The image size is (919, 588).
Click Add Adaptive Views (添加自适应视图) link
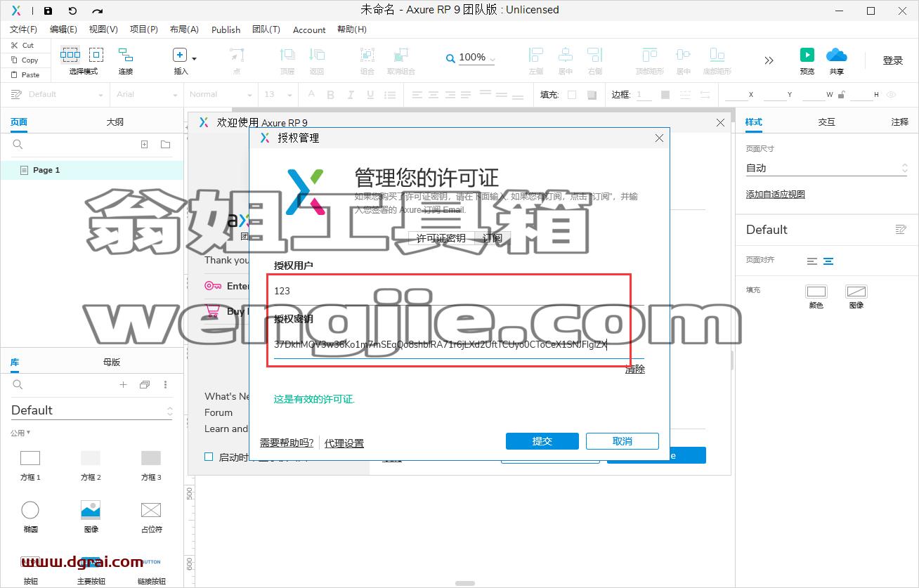point(776,195)
